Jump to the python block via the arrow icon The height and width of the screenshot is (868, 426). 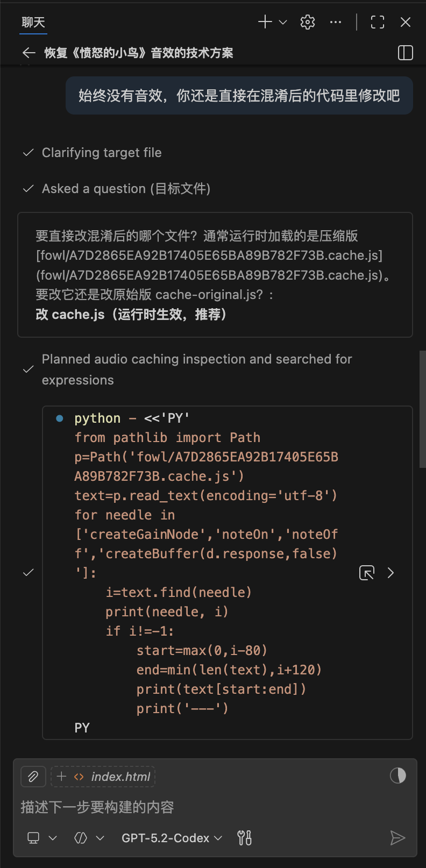coord(366,572)
